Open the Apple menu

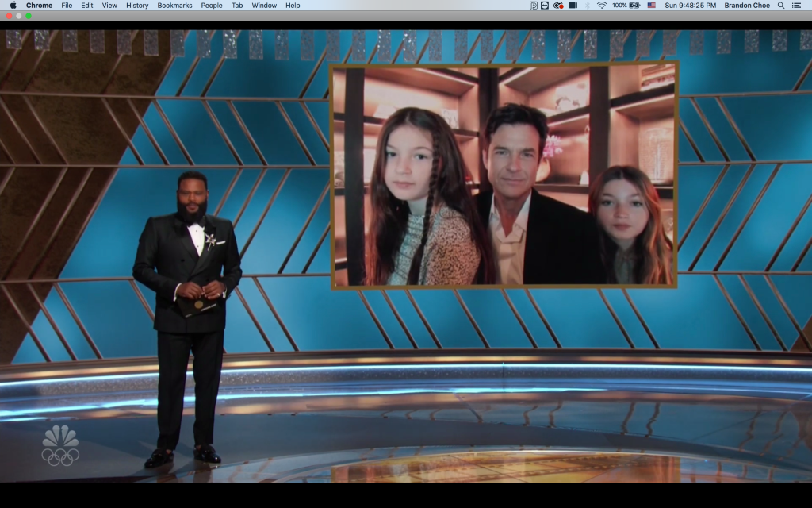click(13, 6)
